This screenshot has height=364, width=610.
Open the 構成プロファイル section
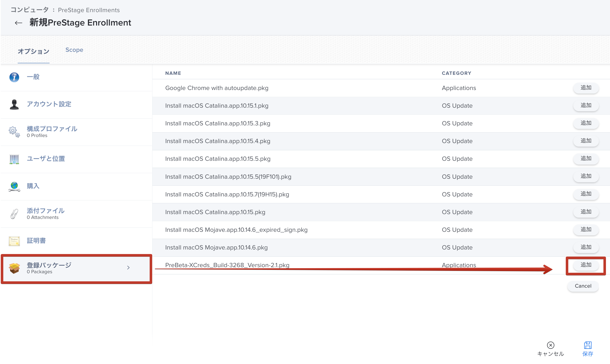click(76, 132)
